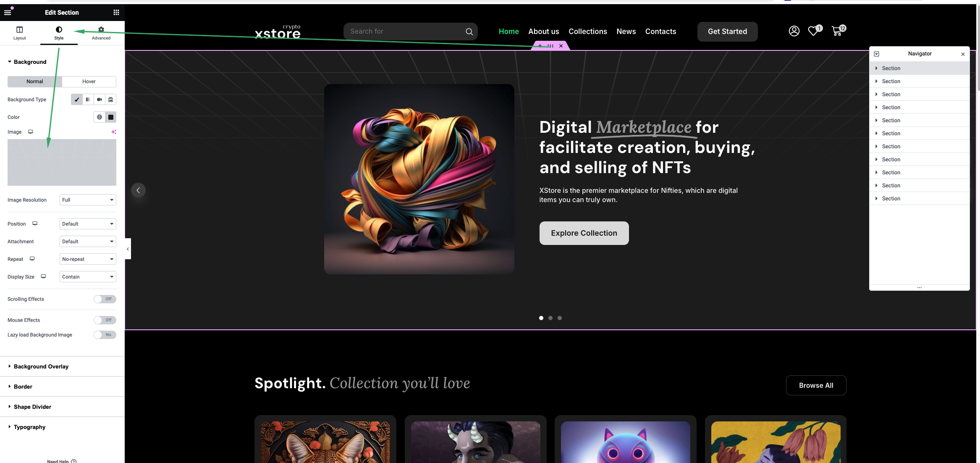Open the Position dropdown
Screen dimensions: 980x463
point(88,224)
